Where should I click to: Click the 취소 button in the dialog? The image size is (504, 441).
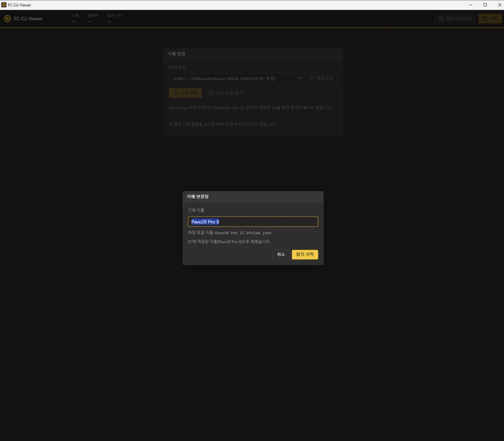[x=281, y=254]
